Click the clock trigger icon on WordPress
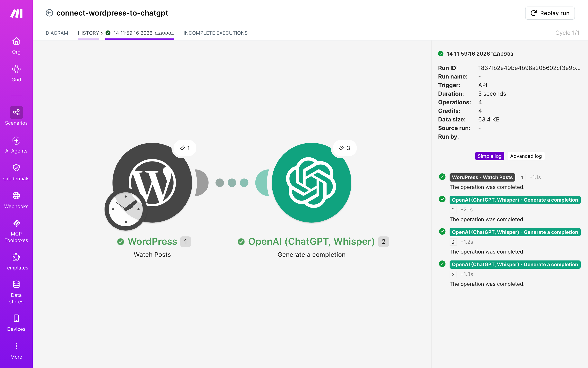The height and width of the screenshot is (368, 588). pos(126,209)
